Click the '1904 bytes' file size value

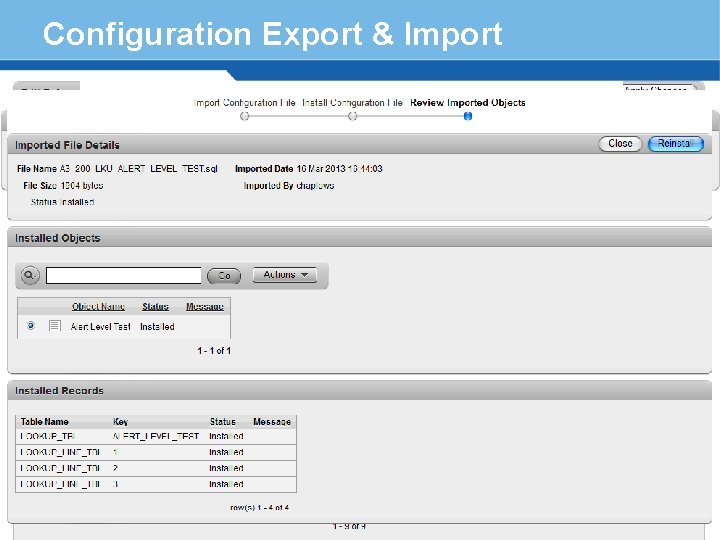coord(82,186)
